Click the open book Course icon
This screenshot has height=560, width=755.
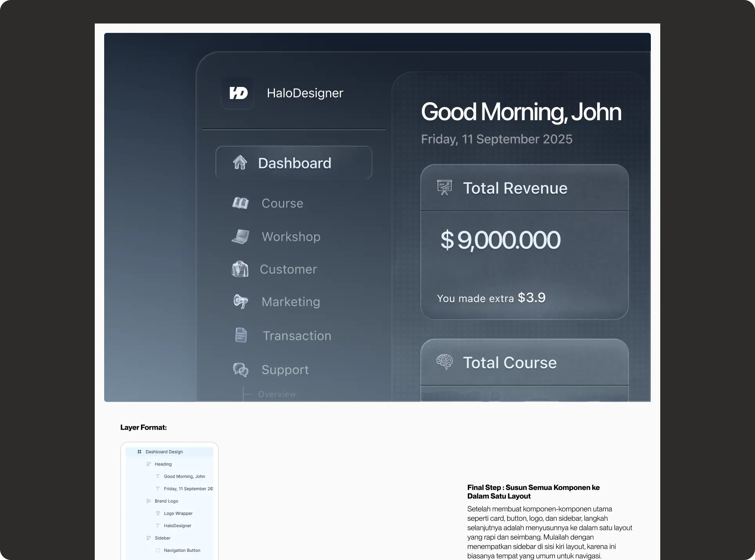click(x=240, y=203)
